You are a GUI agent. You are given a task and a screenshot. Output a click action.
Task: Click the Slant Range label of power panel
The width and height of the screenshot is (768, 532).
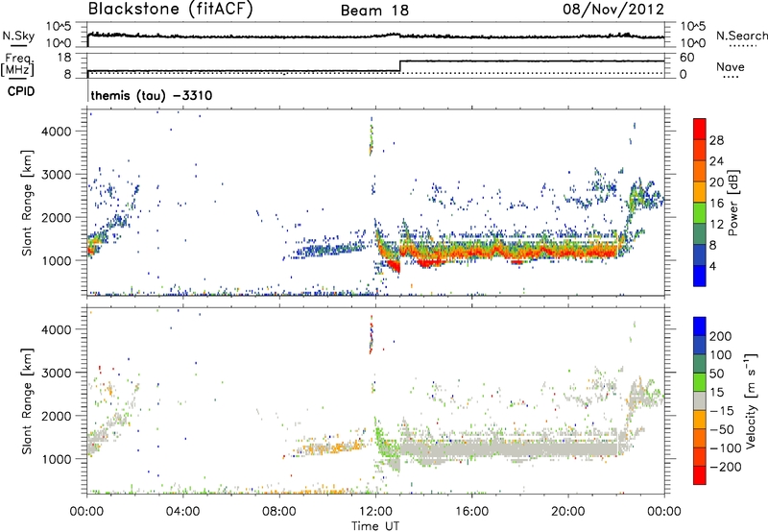[27, 203]
